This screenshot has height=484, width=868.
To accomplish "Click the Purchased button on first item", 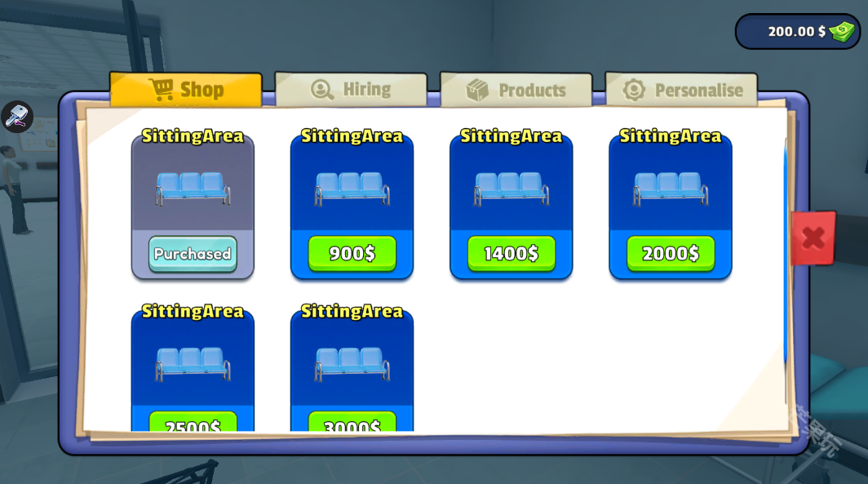I will point(193,254).
